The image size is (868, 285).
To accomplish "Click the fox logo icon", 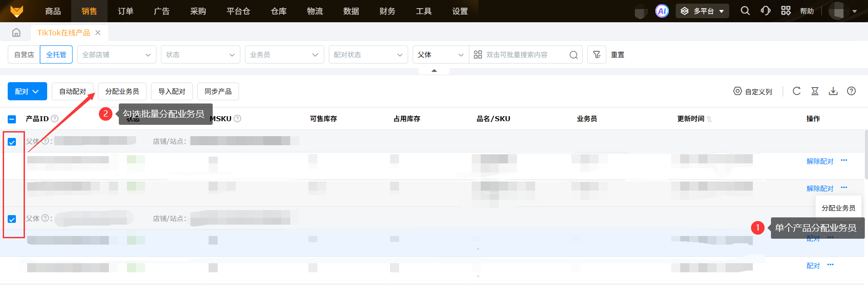I will (17, 11).
